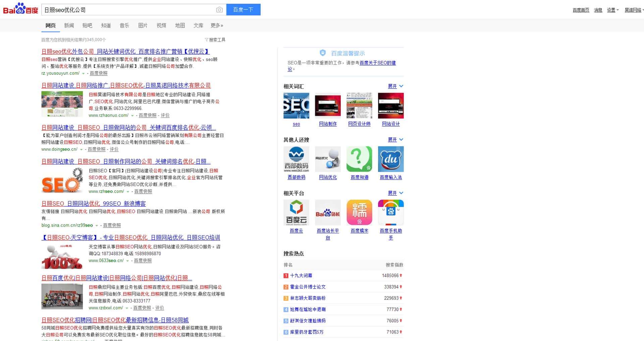
Task: Open hot search 库里扔牙套罚5万
Action: point(307,332)
